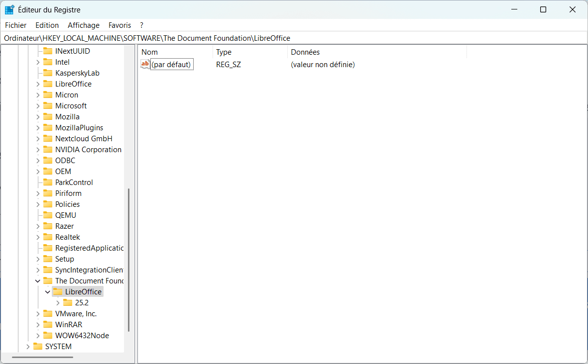Select the Razer key
This screenshot has width=588, height=364.
click(65, 226)
